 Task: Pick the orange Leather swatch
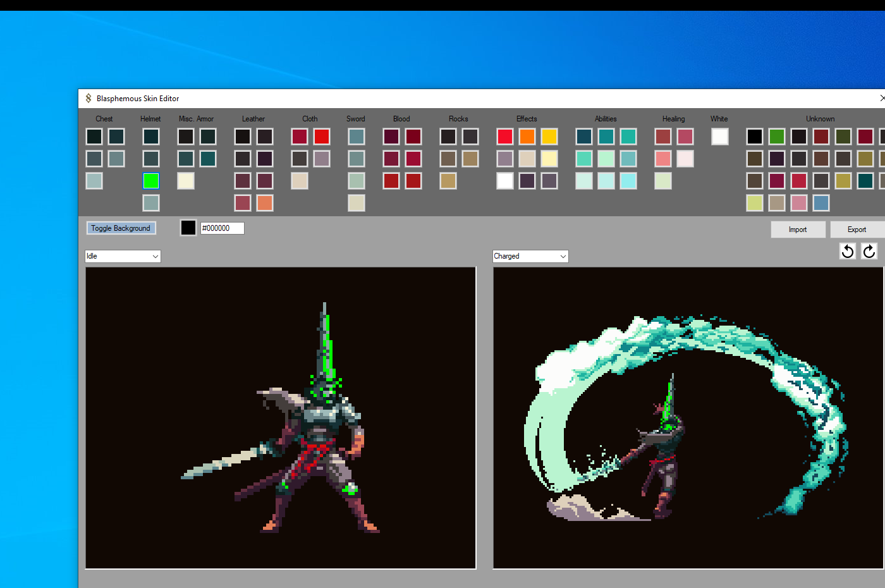[264, 203]
